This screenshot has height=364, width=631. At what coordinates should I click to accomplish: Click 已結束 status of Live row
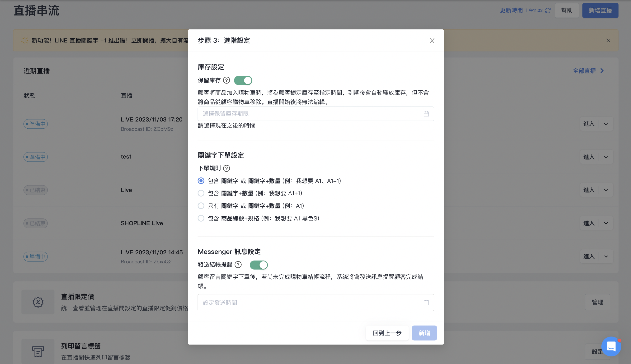[x=36, y=190]
